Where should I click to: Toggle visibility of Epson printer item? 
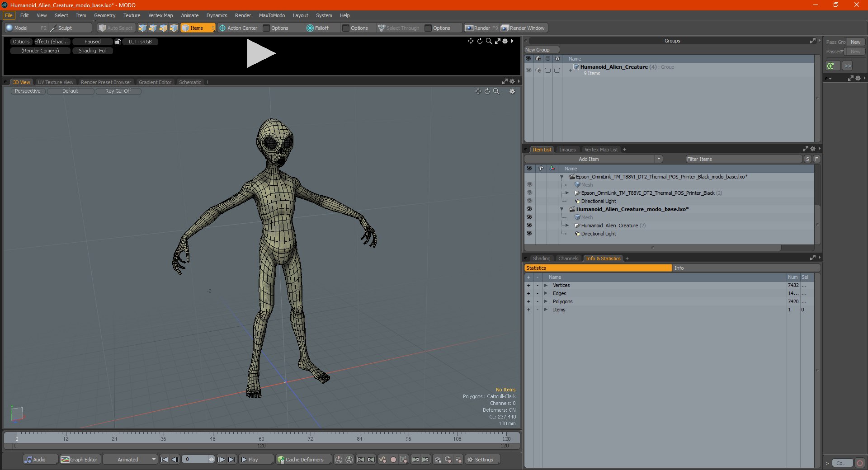pos(529,193)
